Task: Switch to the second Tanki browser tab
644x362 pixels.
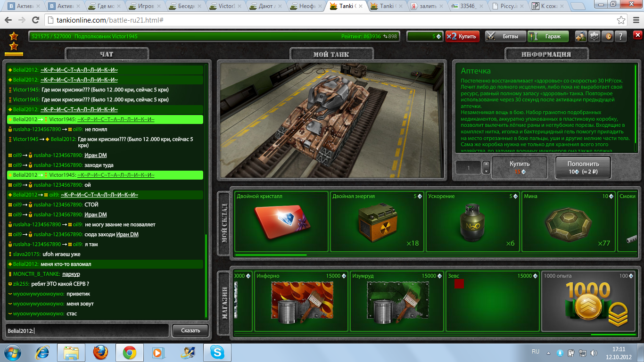Action: (x=387, y=7)
